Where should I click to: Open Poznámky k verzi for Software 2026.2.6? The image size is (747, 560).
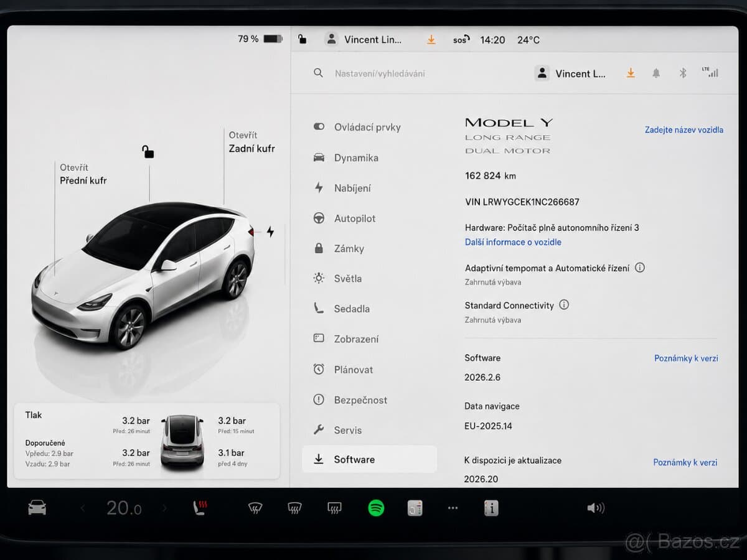(x=686, y=358)
